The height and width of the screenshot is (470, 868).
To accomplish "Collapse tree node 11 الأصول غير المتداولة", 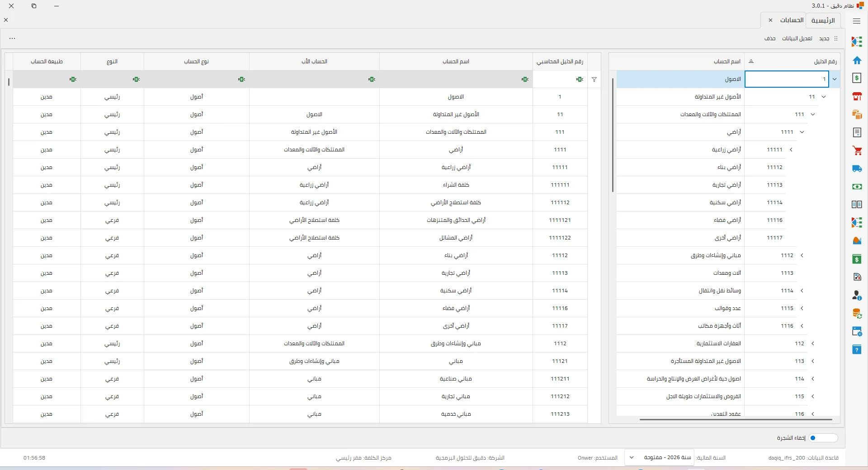I will click(x=824, y=97).
